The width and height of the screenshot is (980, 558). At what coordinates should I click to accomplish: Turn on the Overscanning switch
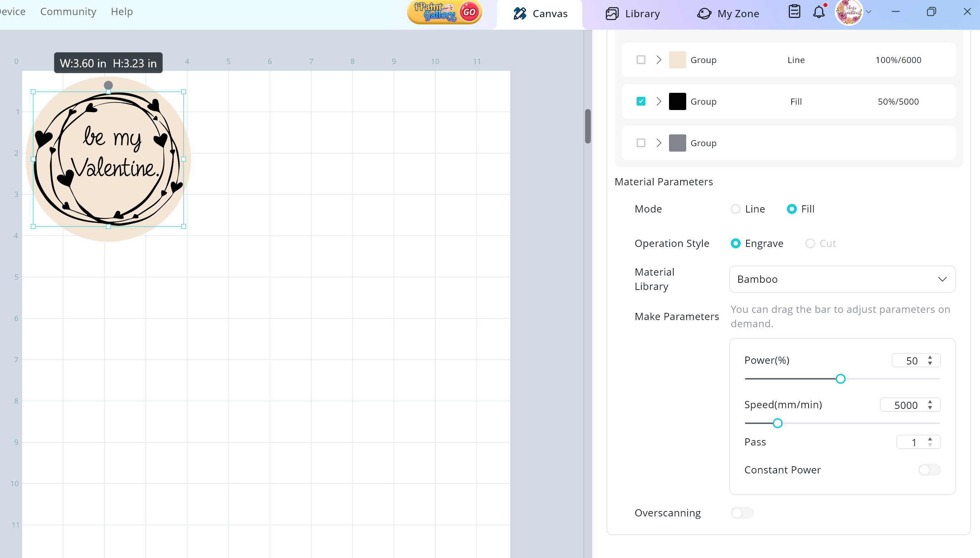click(x=742, y=513)
